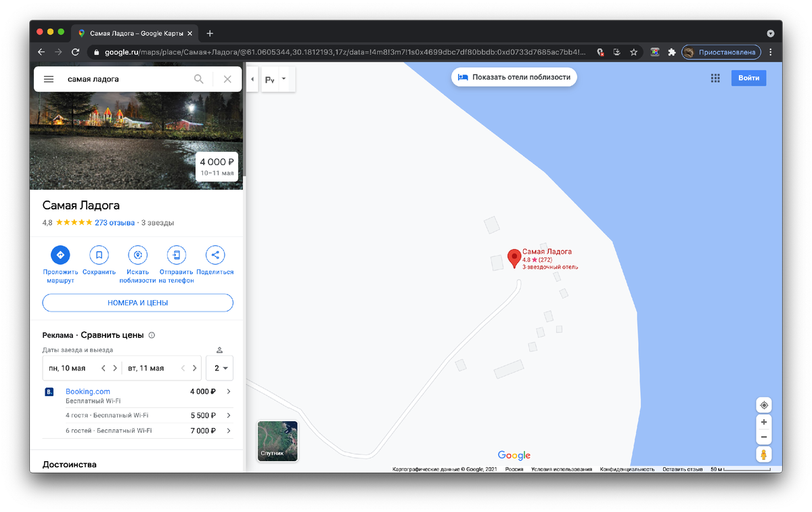Open the Google apps grid icon

point(715,78)
